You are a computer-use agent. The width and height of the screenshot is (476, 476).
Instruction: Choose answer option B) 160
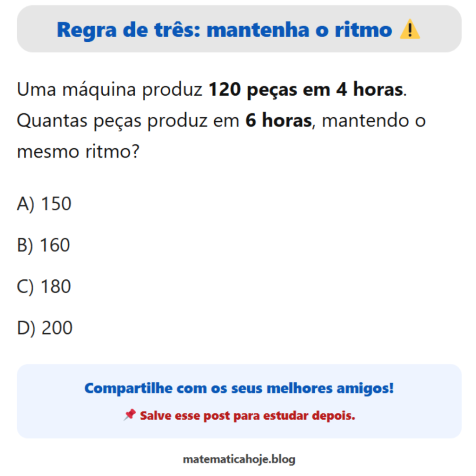[43, 245]
